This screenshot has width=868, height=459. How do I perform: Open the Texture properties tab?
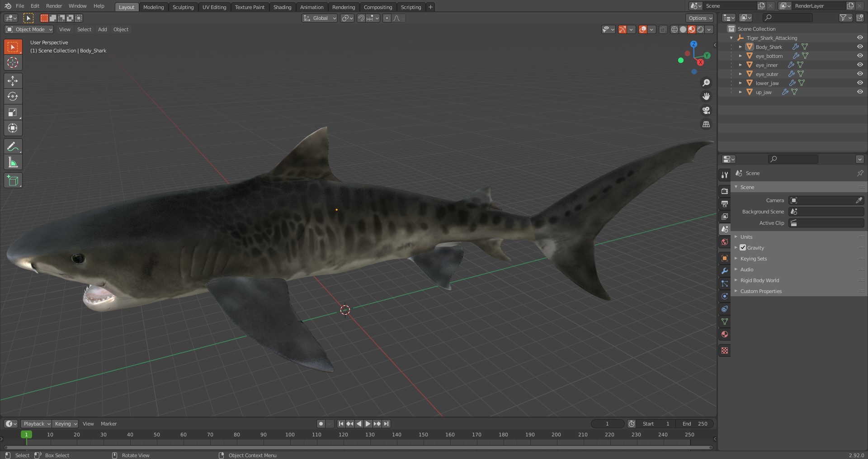pyautogui.click(x=725, y=350)
